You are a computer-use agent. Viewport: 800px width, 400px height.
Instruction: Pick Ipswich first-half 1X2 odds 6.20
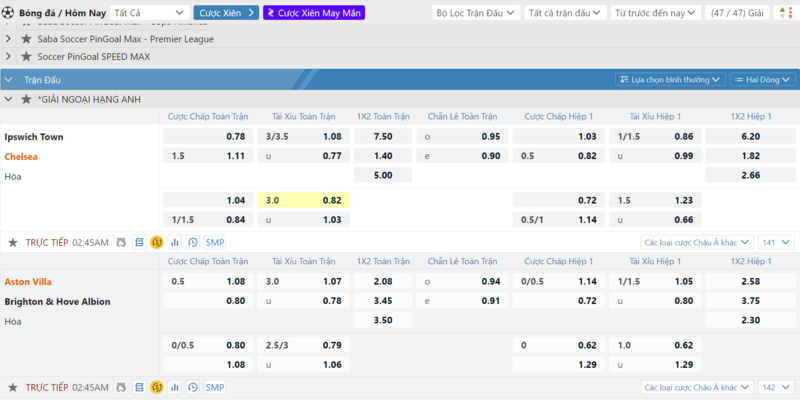[x=751, y=136]
